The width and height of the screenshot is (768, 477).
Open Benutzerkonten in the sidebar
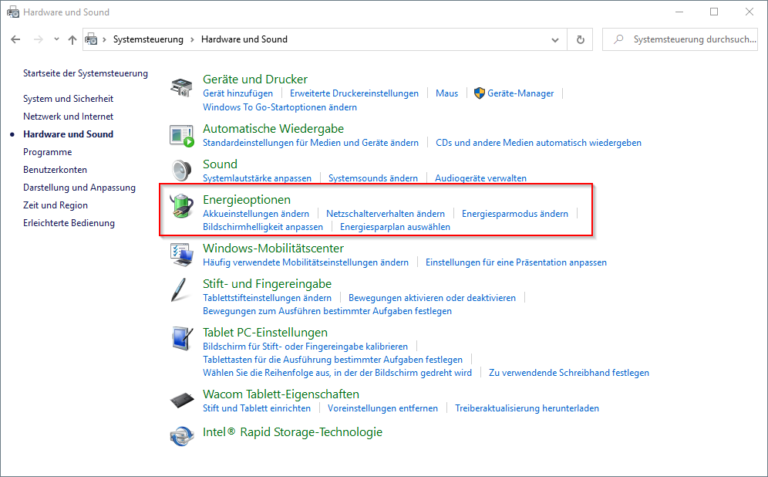55,170
